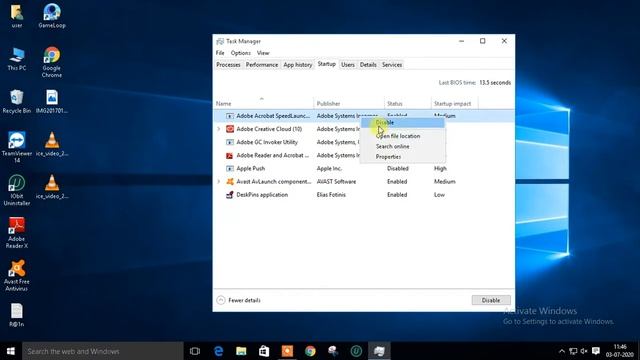Viewport: 640px width, 360px height.
Task: Click the Adobe Creative Cloud app icon
Action: pyautogui.click(x=230, y=129)
